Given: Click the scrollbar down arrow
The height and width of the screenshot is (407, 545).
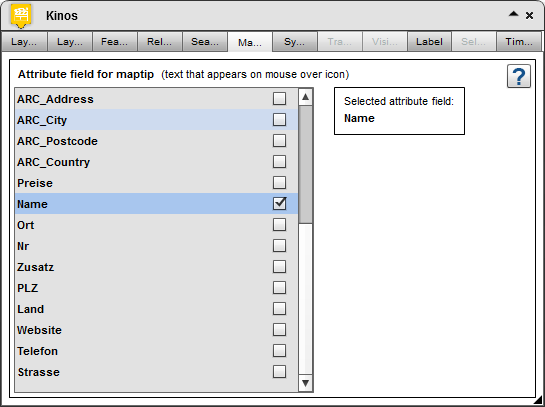Looking at the screenshot, I should point(306,383).
